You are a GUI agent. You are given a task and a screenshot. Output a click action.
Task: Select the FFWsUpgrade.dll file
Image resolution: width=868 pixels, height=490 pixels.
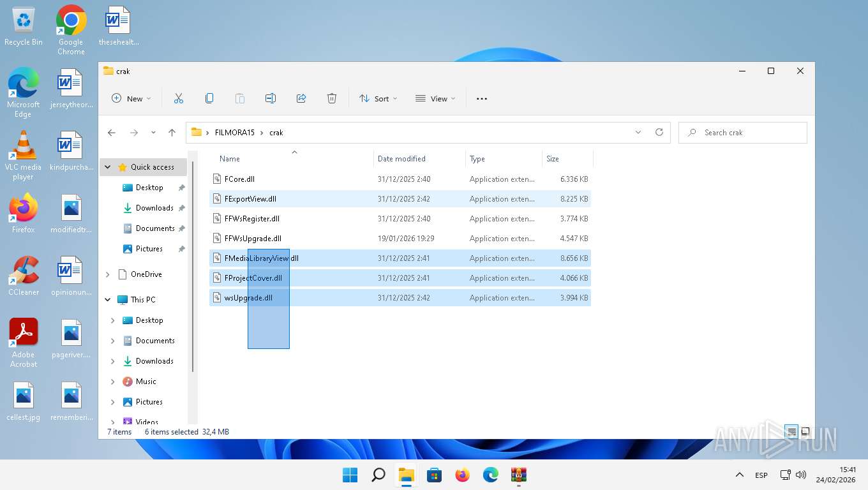click(400, 239)
